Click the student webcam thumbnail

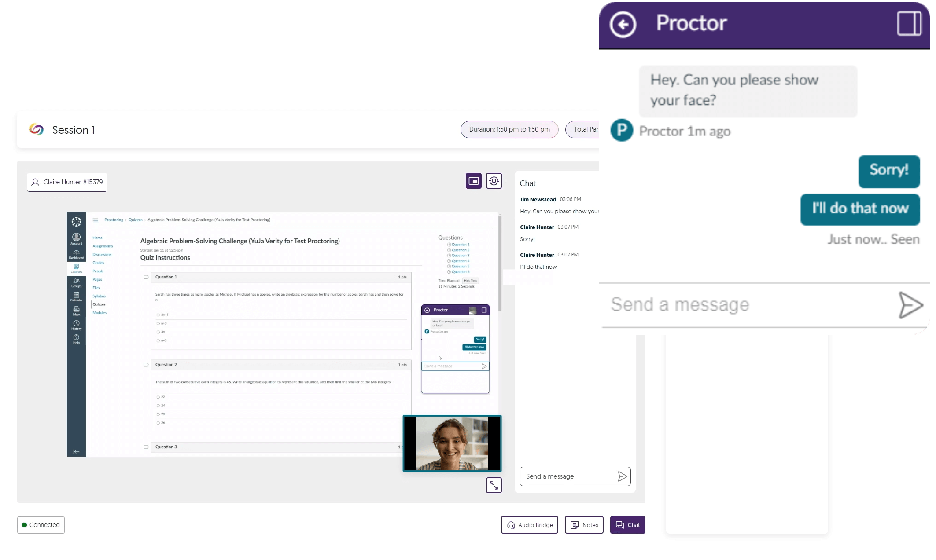(x=452, y=443)
